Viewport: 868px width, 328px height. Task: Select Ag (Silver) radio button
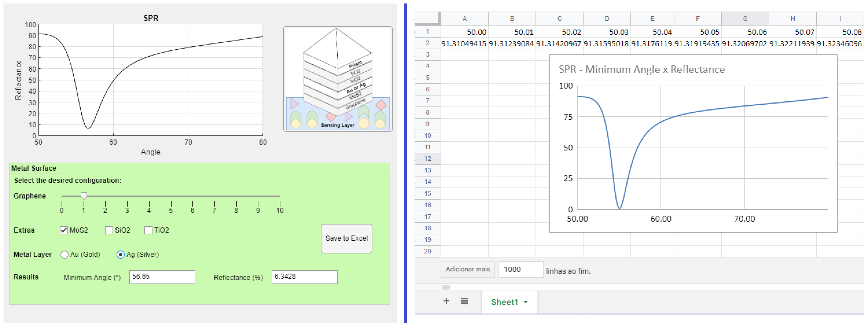coord(120,255)
